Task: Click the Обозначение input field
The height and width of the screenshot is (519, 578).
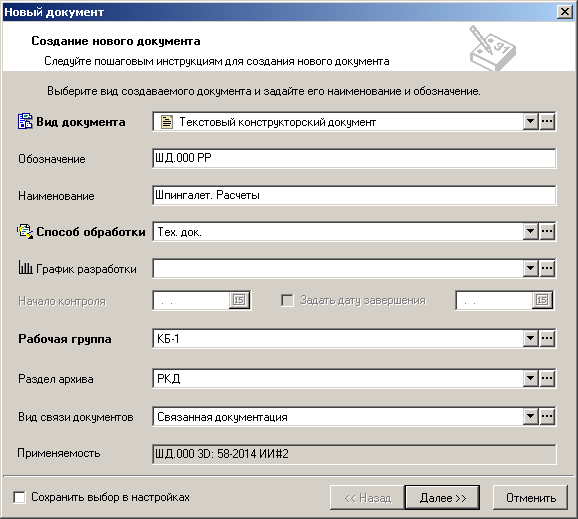Action: click(x=354, y=159)
